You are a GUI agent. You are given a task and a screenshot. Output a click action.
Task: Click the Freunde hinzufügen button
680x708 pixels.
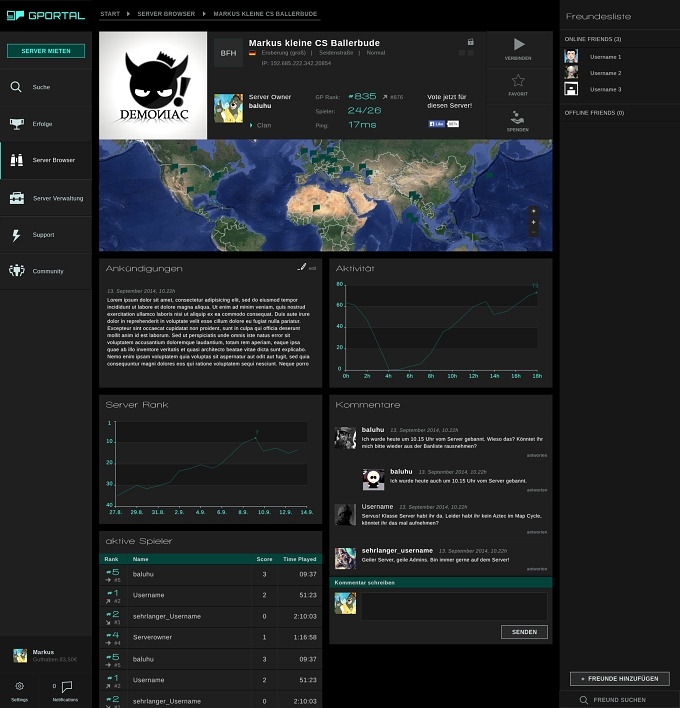tap(619, 678)
